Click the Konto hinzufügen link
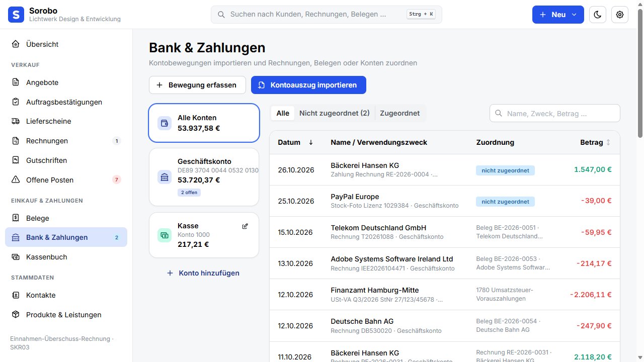The height and width of the screenshot is (362, 644). tap(203, 273)
